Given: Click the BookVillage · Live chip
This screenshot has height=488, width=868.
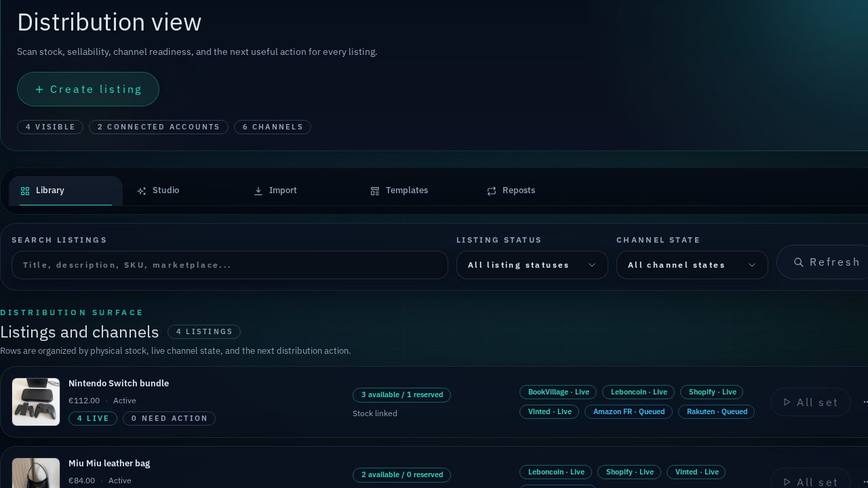Looking at the screenshot, I should click(x=558, y=392).
